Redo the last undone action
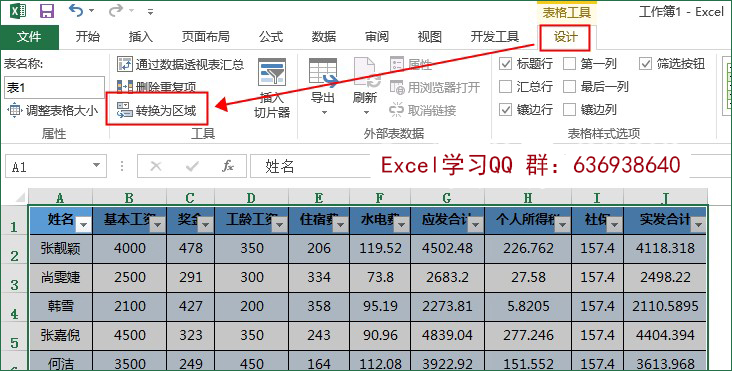This screenshot has width=732, height=371. (x=116, y=10)
